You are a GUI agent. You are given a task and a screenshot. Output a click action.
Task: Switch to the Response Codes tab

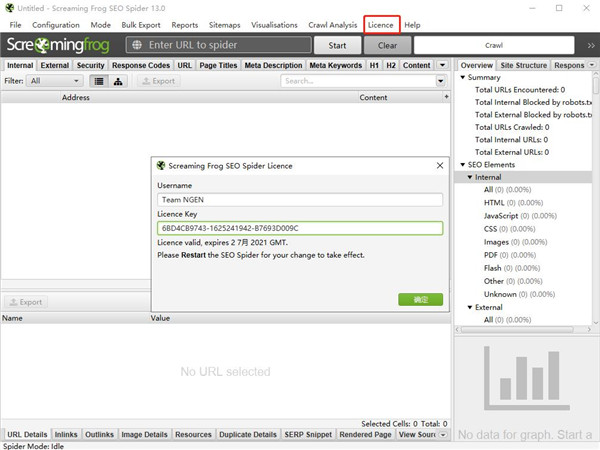coord(140,65)
